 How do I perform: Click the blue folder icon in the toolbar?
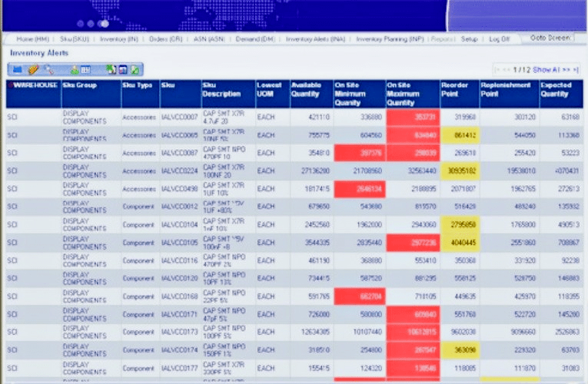[17, 70]
